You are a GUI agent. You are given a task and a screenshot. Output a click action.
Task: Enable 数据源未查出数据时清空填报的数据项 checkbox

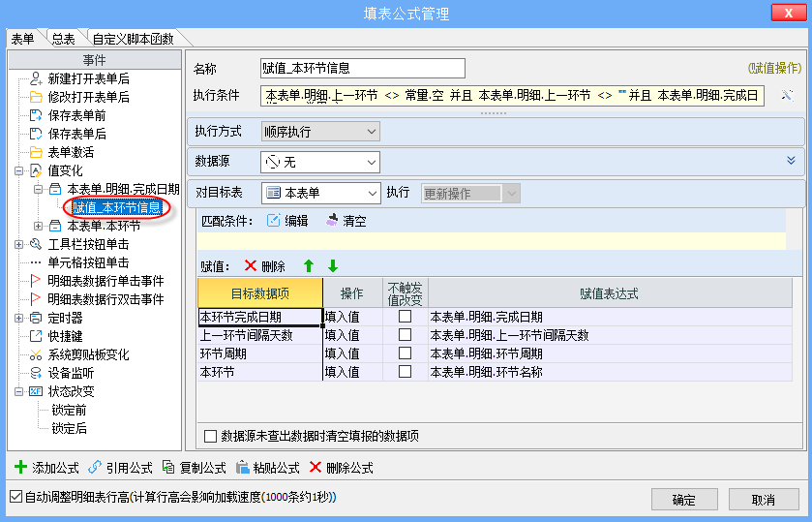tap(210, 436)
